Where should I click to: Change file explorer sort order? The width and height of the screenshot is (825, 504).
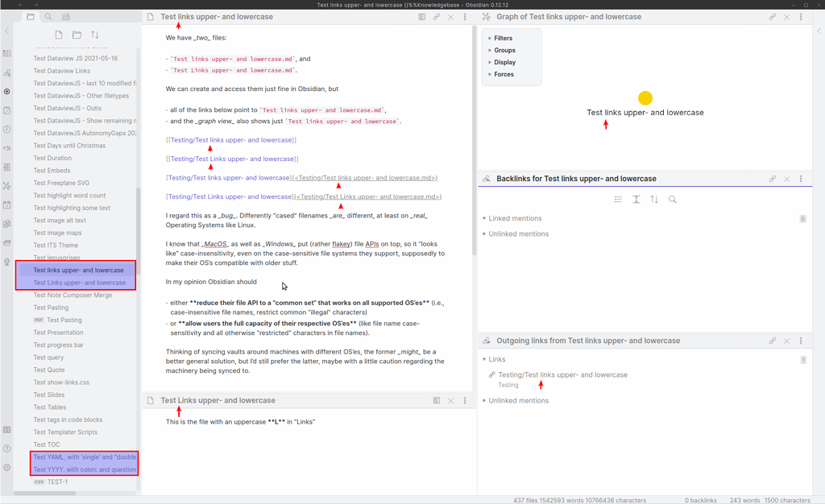tap(95, 35)
